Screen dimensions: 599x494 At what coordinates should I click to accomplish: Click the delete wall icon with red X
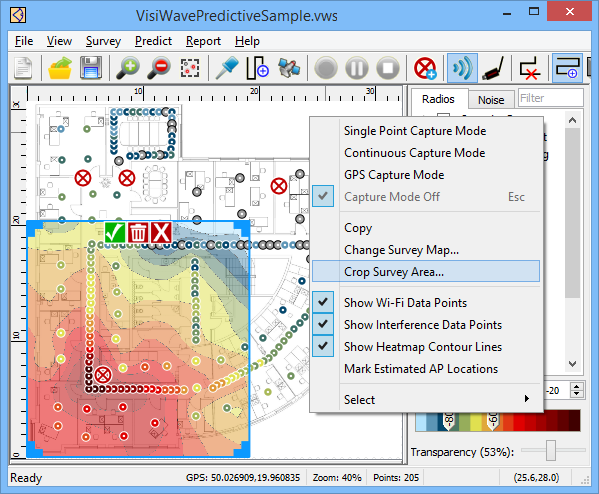coord(530,69)
